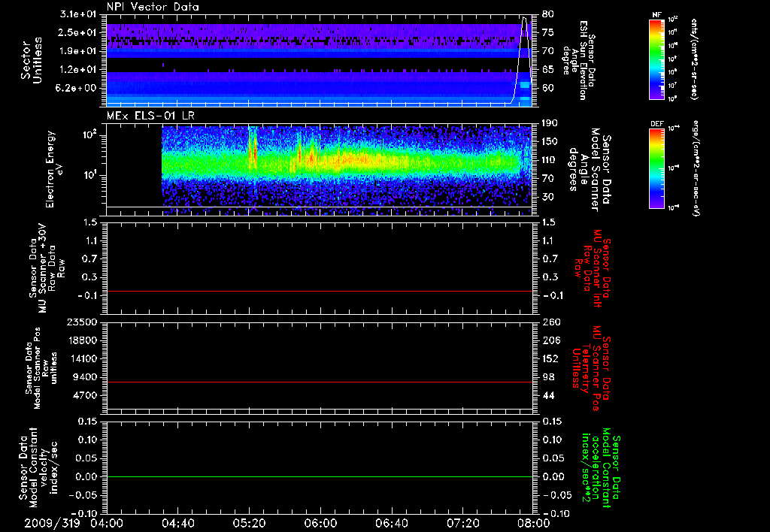Select the "Model Scanner Pos Raw unitless" axis title
Image resolution: width=770 pixels, height=532 pixels.
[41, 368]
